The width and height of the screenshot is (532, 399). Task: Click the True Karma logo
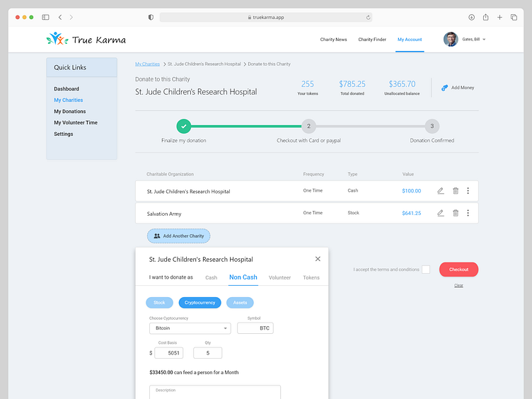[86, 40]
